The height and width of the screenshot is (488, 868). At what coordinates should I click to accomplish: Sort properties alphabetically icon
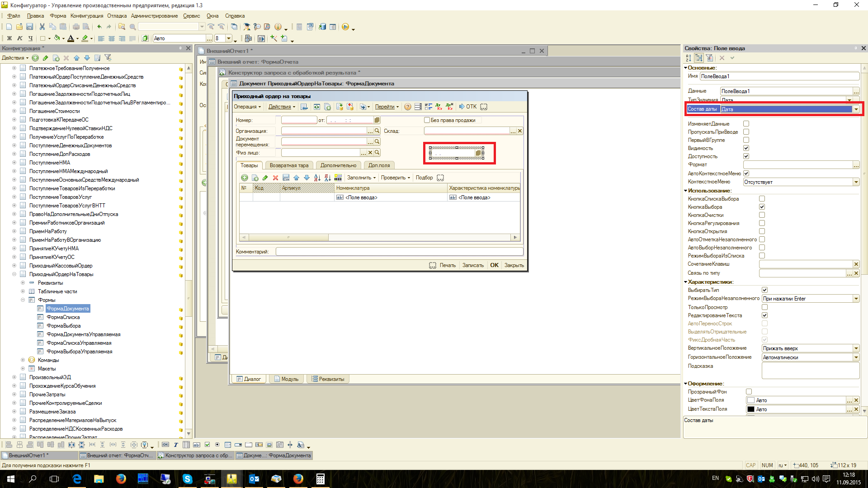[688, 58]
